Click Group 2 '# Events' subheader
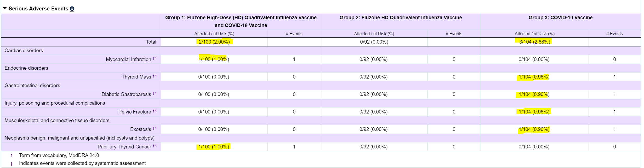 point(454,34)
